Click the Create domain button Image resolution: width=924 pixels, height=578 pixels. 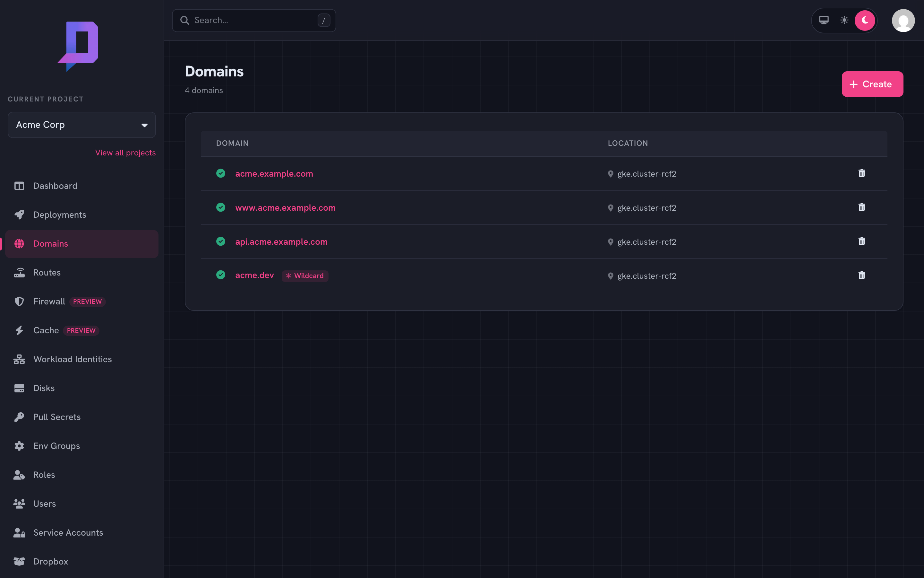pos(872,84)
